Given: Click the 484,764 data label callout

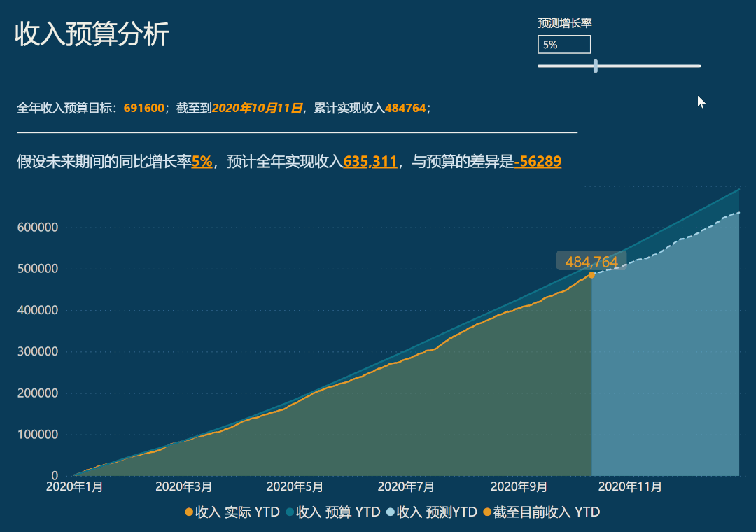Looking at the screenshot, I should [592, 260].
